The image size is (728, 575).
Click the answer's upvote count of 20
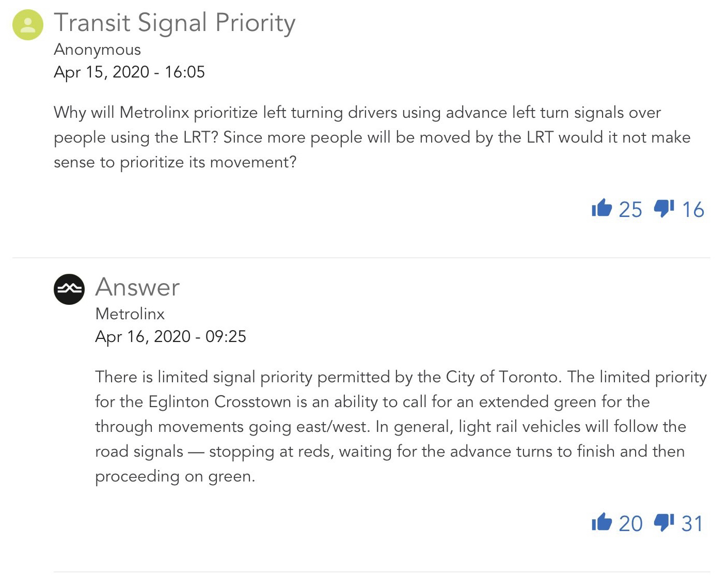coord(630,523)
